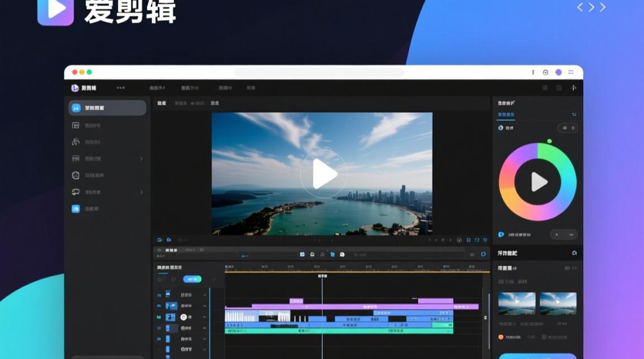Select the orange dot swatch under the right panel thumbnails
Screen dimensions: 644x359
pos(501,337)
